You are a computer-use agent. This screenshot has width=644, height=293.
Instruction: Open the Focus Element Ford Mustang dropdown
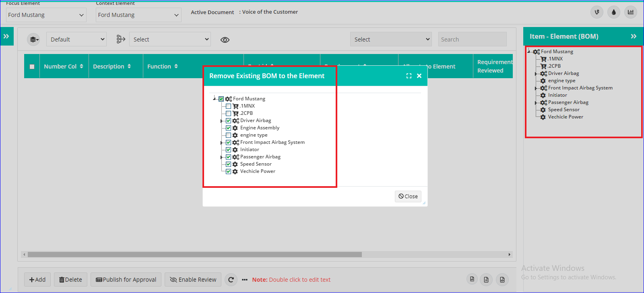(46, 15)
